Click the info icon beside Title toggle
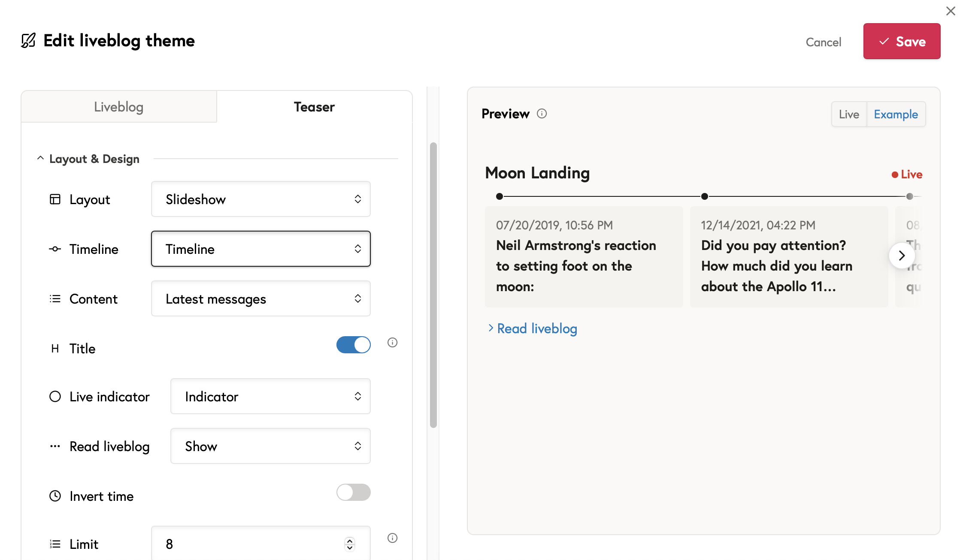Image resolution: width=963 pixels, height=560 pixels. click(x=392, y=343)
